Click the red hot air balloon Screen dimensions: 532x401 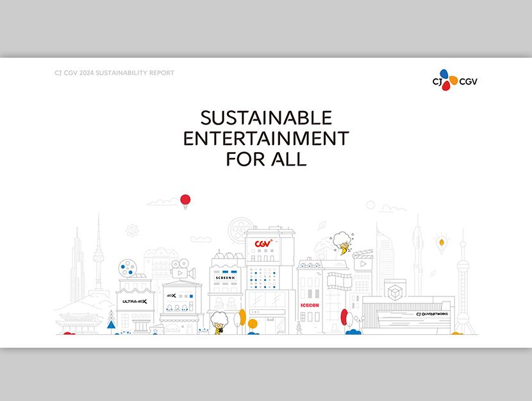click(x=186, y=201)
